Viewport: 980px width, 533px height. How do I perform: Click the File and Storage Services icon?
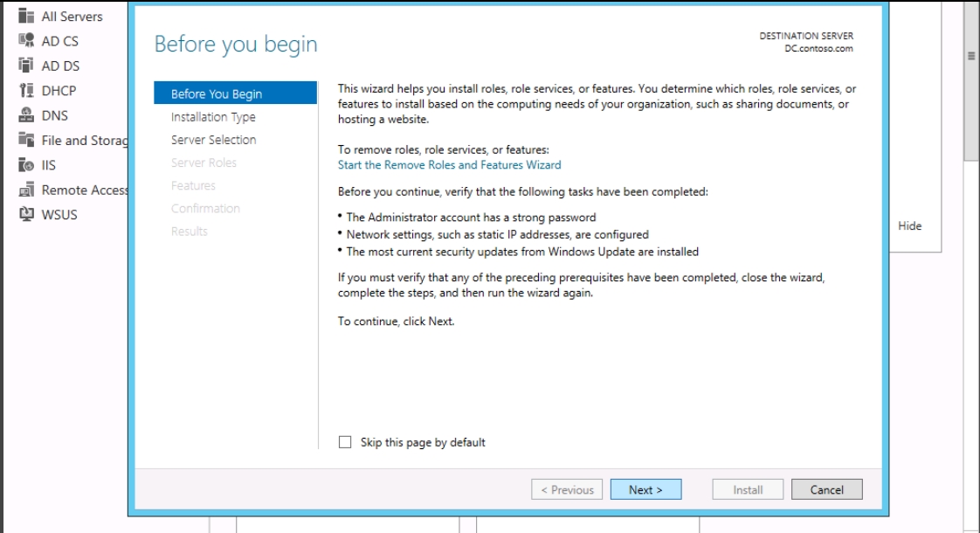coord(25,140)
